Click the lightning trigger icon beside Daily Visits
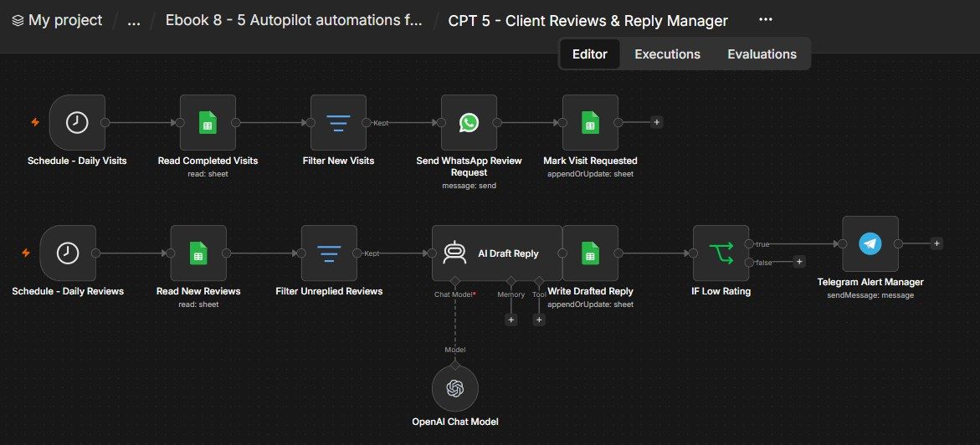The width and height of the screenshot is (980, 445). coord(36,122)
